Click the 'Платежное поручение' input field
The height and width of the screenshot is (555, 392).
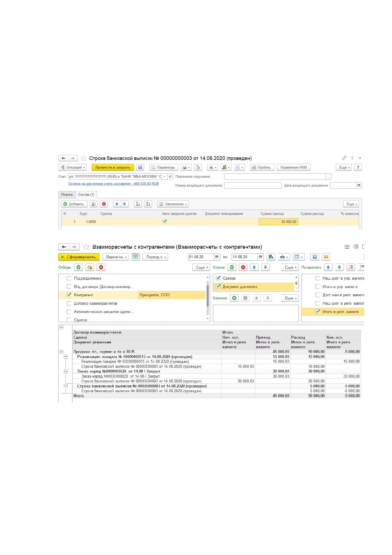275,176
